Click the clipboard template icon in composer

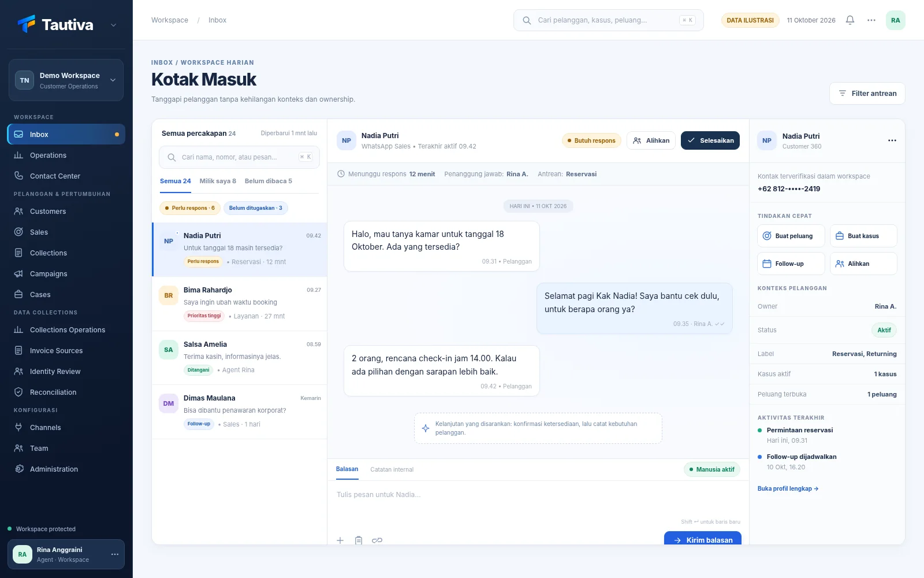(359, 540)
